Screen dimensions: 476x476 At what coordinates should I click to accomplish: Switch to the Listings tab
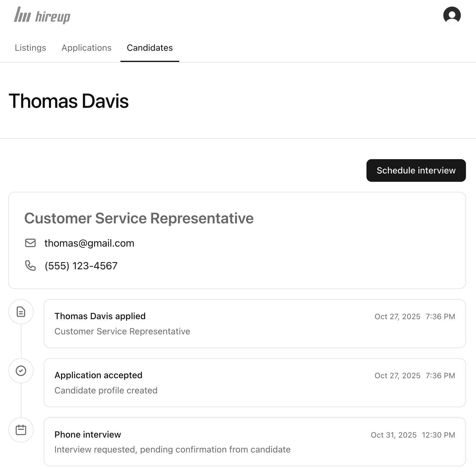coord(30,48)
